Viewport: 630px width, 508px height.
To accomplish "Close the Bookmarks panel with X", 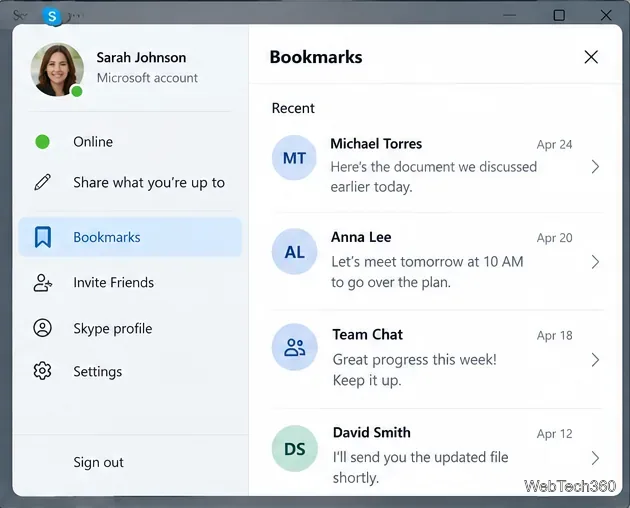I will (591, 57).
